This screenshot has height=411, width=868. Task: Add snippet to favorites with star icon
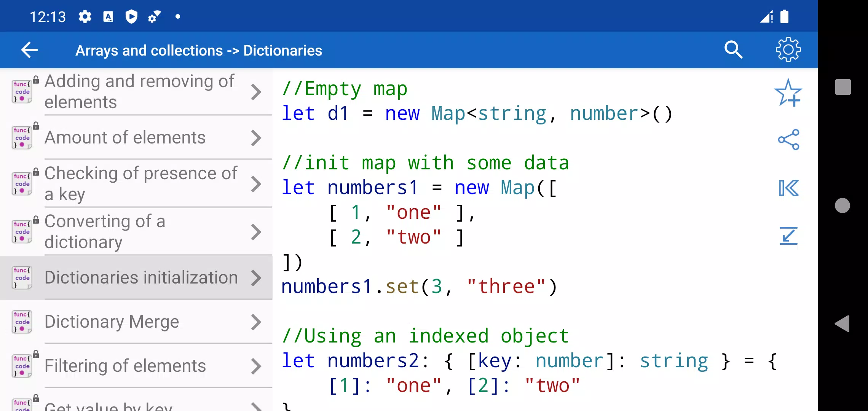point(788,92)
